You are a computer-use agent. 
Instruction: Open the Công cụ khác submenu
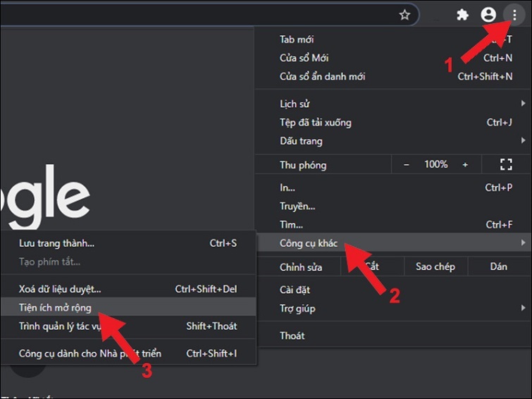point(309,243)
